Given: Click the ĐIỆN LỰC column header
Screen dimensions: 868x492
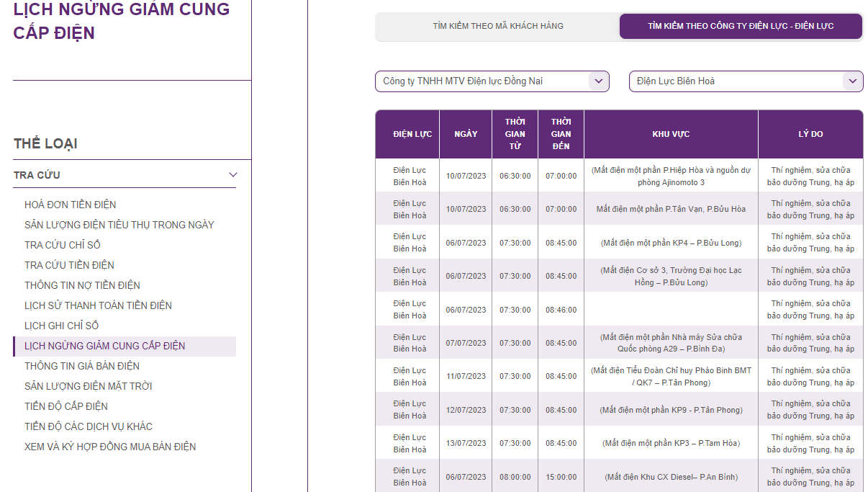Looking at the screenshot, I should [x=407, y=134].
